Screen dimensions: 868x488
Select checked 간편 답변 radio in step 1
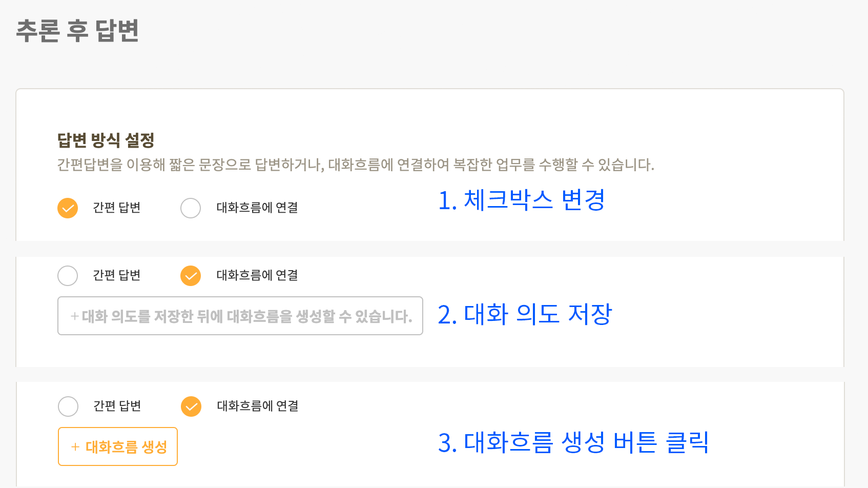point(68,208)
